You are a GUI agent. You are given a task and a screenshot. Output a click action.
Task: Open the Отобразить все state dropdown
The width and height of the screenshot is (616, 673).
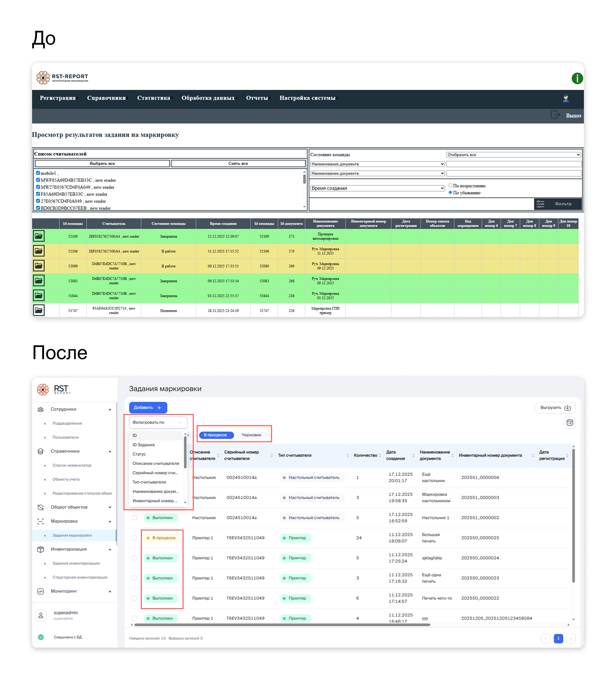pyautogui.click(x=513, y=155)
